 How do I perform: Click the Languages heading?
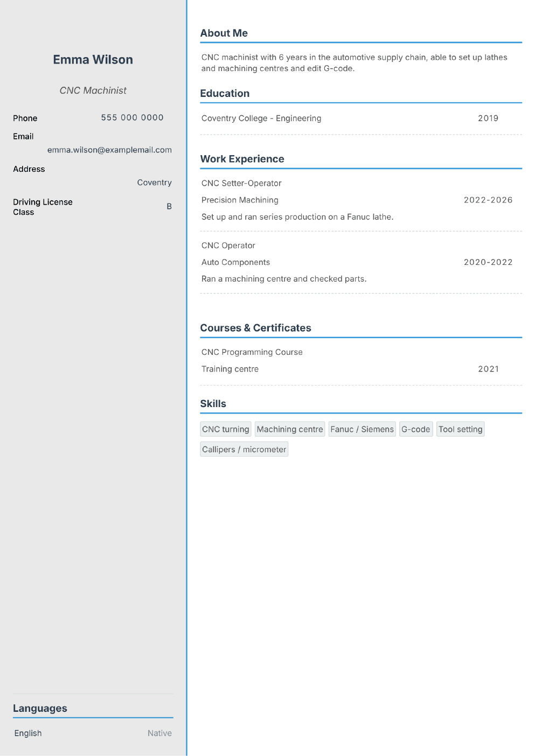coord(40,709)
